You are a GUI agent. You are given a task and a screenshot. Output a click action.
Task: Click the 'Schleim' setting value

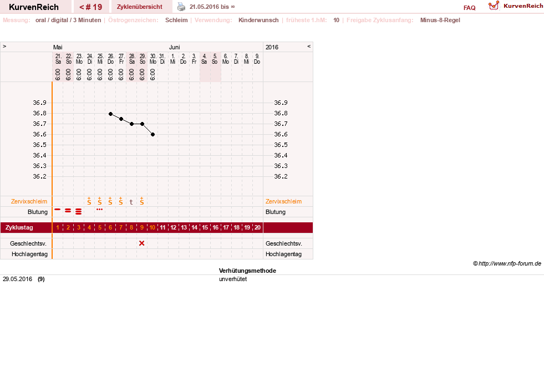[176, 20]
